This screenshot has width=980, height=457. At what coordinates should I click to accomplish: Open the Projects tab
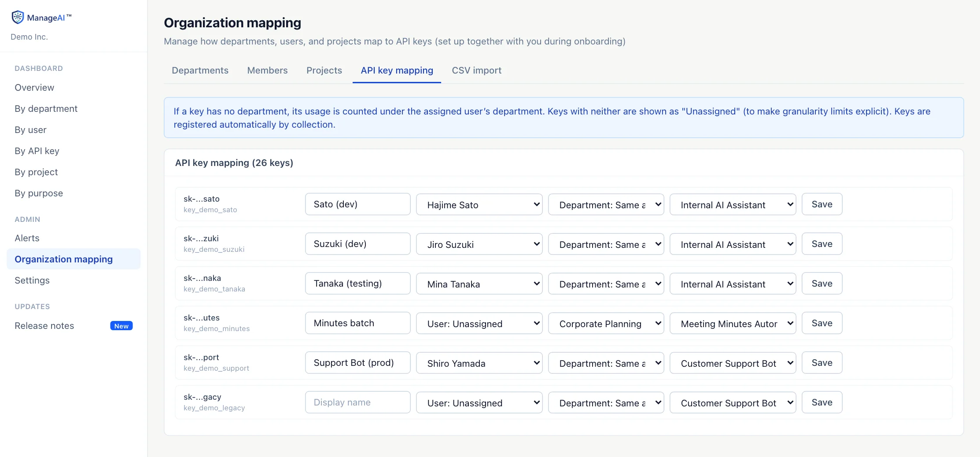(324, 70)
